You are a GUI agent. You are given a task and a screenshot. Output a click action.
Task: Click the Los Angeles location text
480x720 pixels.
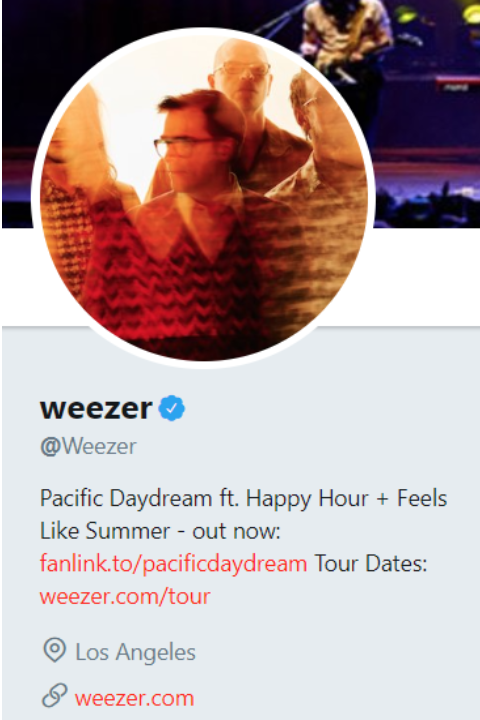tap(136, 652)
